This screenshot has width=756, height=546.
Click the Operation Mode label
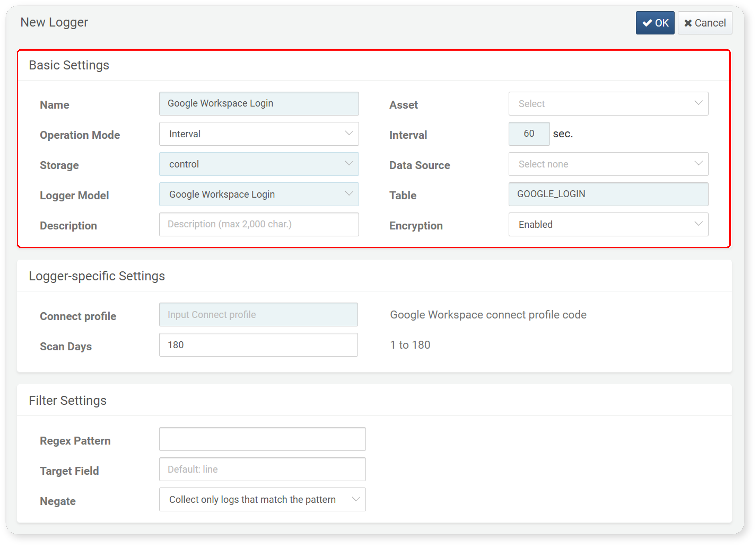[80, 135]
